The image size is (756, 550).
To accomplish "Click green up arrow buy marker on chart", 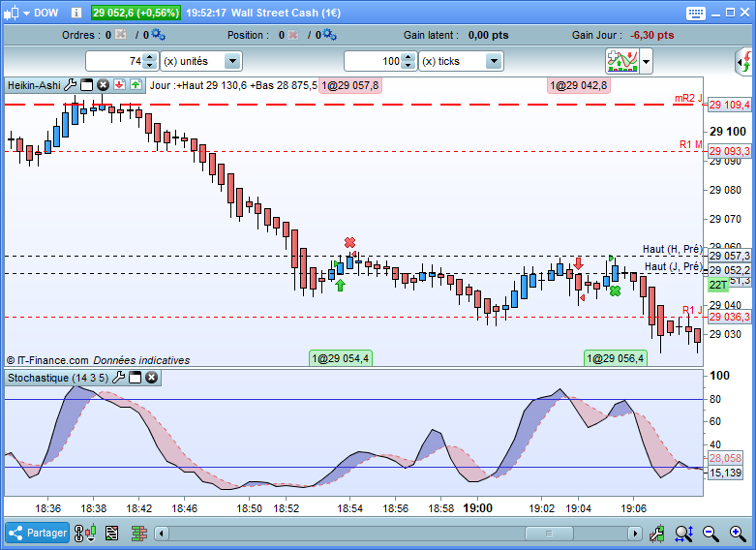I will tap(340, 285).
